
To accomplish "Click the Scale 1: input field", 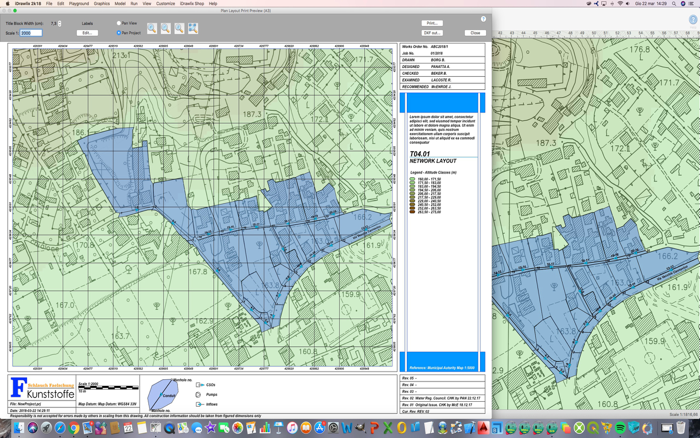I will (31, 33).
